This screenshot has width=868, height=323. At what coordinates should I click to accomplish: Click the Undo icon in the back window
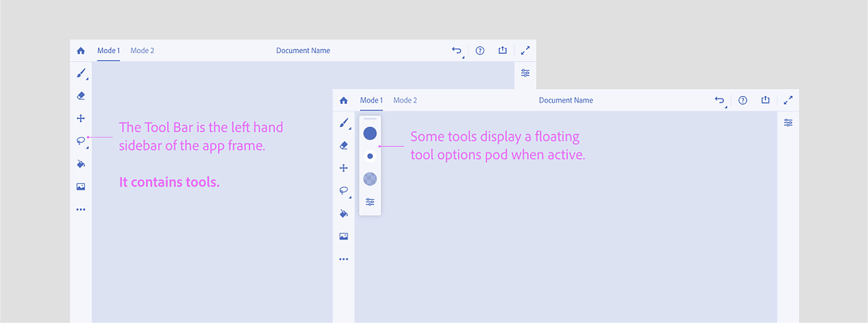pyautogui.click(x=457, y=50)
